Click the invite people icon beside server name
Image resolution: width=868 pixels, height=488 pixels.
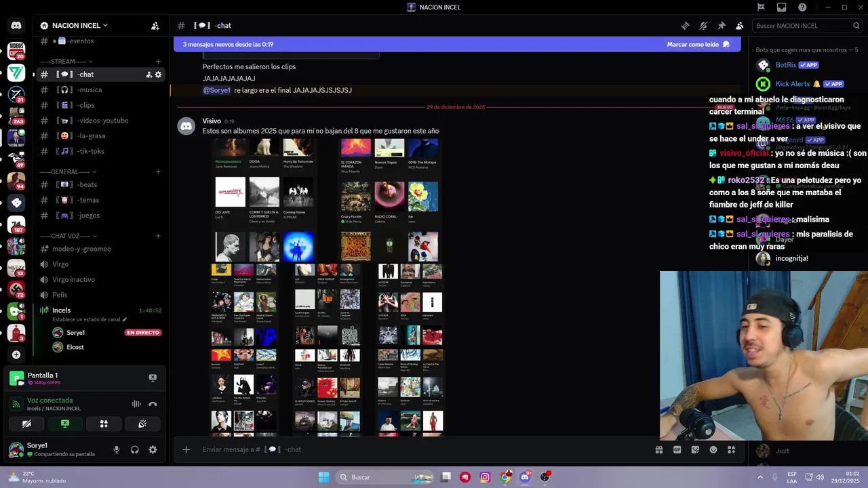pyautogui.click(x=155, y=26)
